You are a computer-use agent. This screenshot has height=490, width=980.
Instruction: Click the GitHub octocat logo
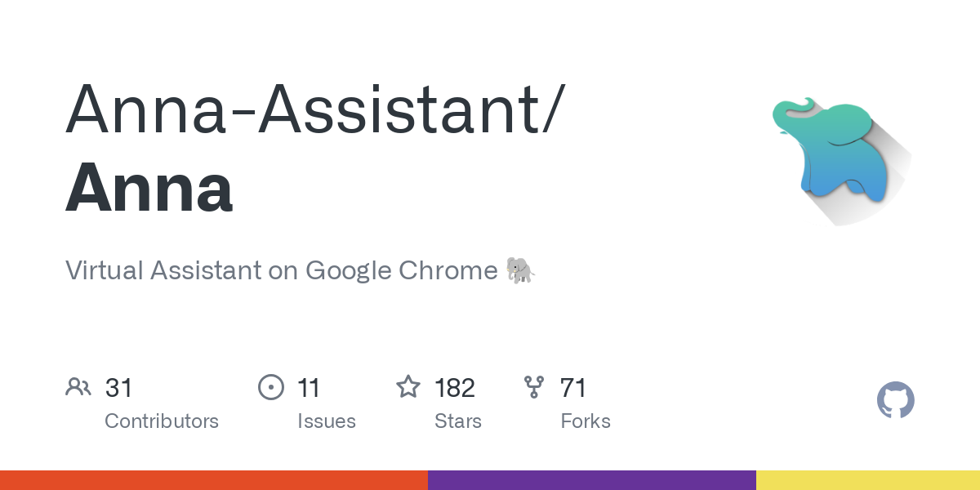895,401
